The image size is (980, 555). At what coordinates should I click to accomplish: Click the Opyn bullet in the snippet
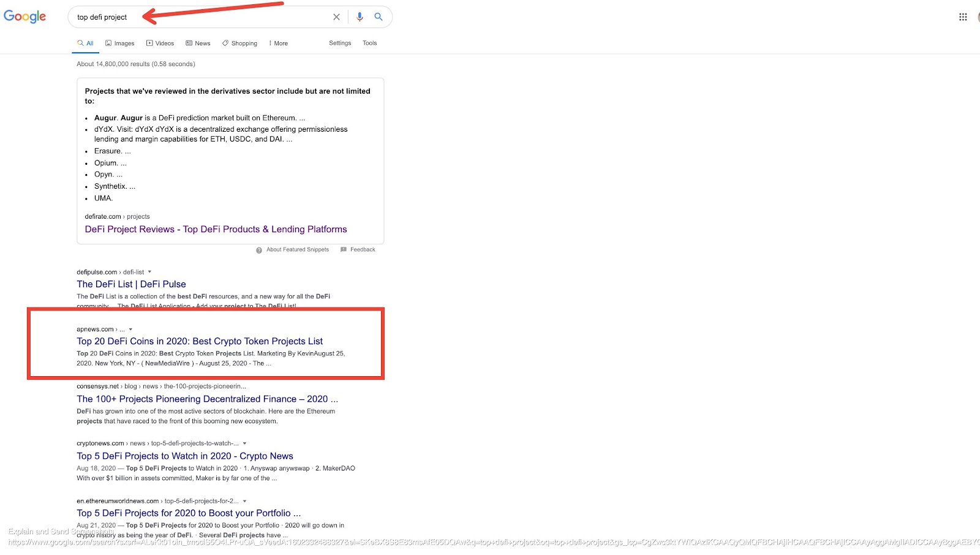[108, 174]
